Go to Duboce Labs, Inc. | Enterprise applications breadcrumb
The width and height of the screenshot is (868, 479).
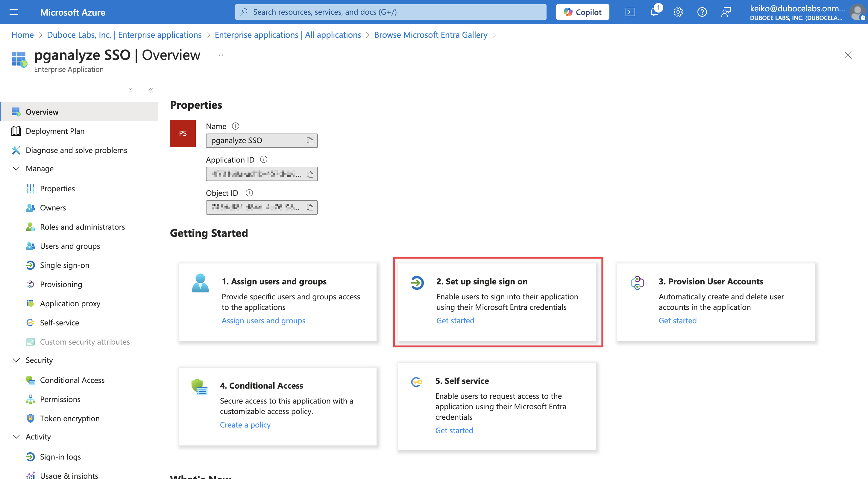(x=124, y=35)
